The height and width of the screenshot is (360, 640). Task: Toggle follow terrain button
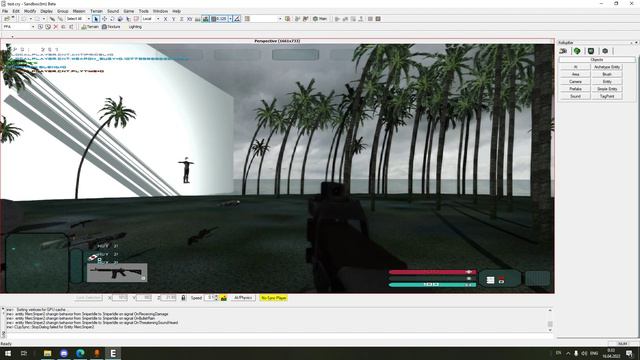(x=198, y=19)
